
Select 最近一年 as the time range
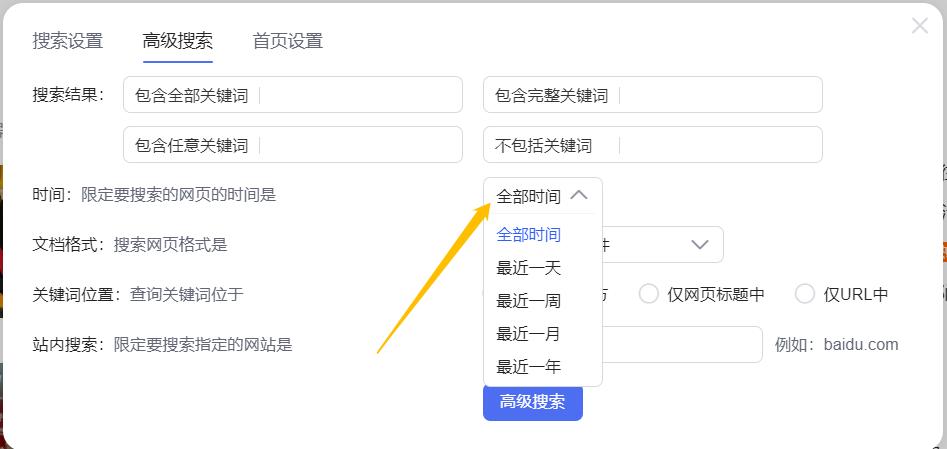(x=529, y=367)
